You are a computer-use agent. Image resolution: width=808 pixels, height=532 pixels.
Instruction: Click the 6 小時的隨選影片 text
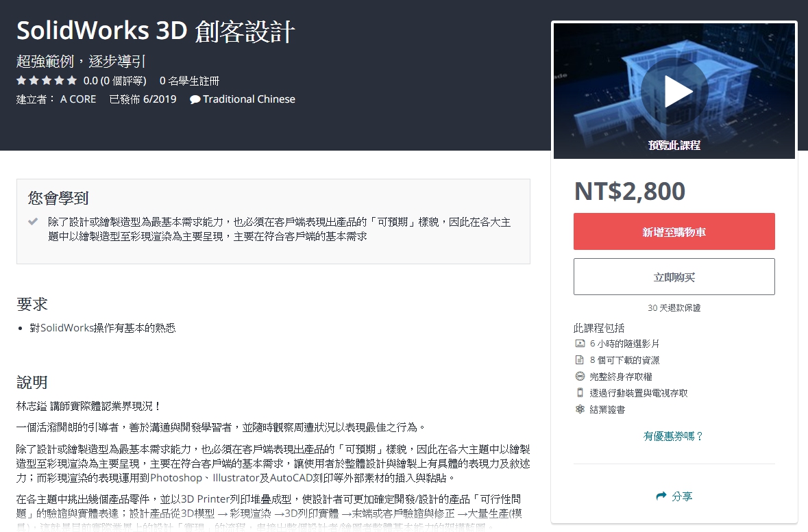point(624,344)
